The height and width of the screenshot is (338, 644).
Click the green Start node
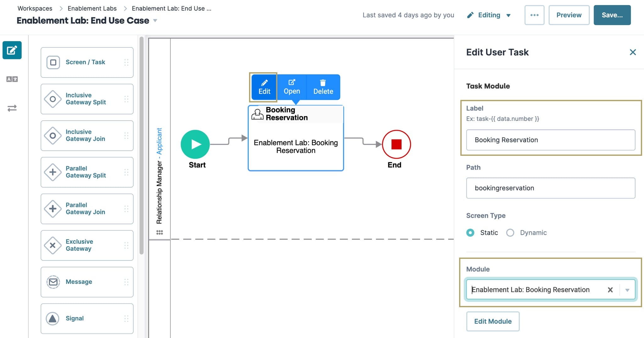(x=195, y=144)
